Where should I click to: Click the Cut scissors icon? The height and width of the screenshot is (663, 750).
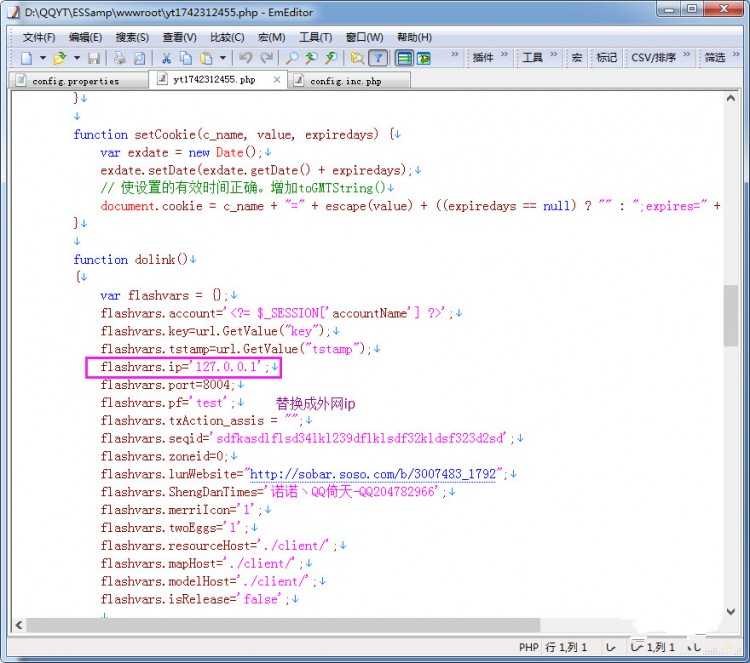166,58
